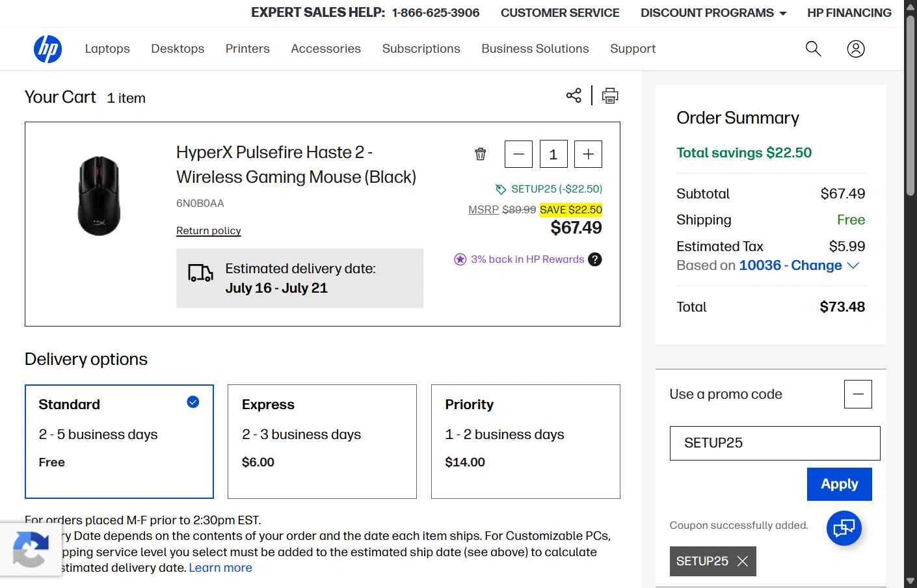Open the Laptops menu
Screen dimensions: 917x588
[x=107, y=49]
